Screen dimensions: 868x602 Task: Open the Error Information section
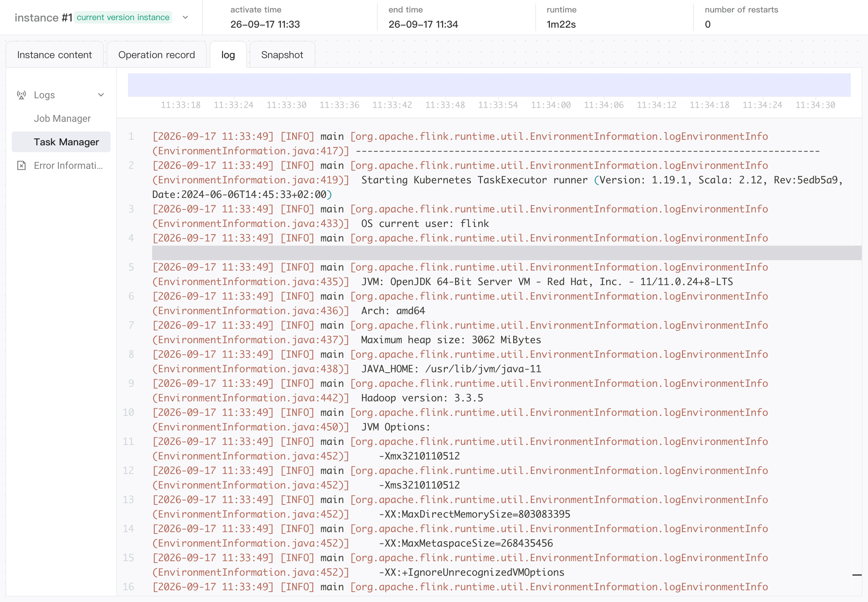(68, 166)
